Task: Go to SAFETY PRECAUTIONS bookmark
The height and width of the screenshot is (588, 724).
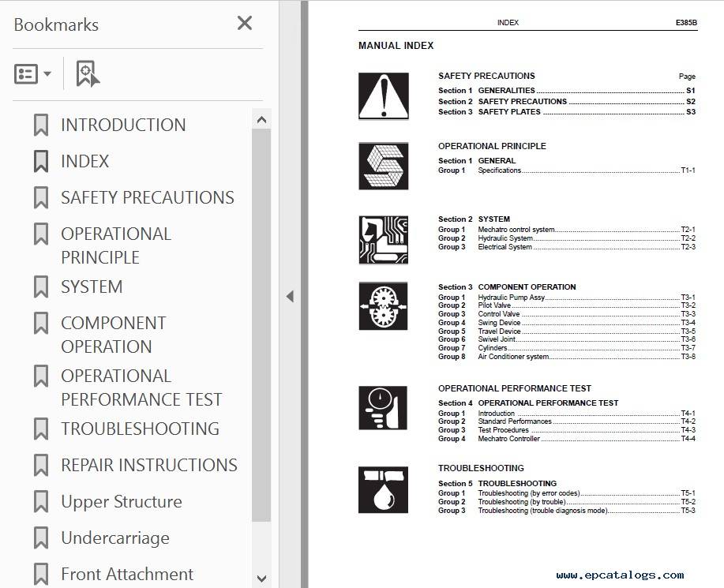Action: coord(148,197)
